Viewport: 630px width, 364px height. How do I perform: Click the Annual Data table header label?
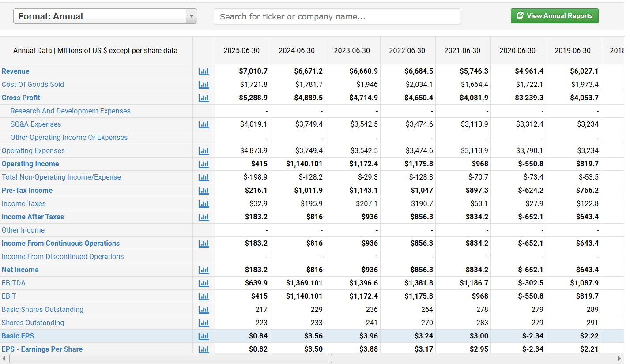pos(95,50)
